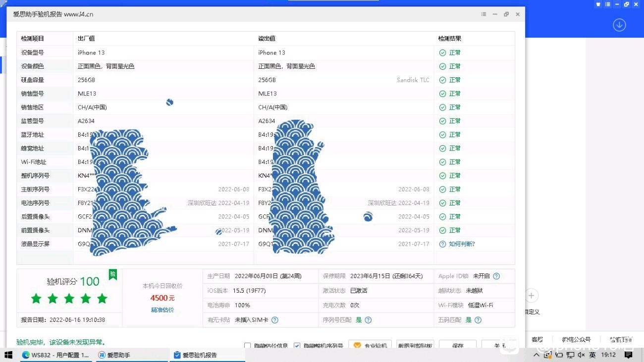Click the help icon beside 五码匹配
The image size is (644, 362).
point(478,320)
